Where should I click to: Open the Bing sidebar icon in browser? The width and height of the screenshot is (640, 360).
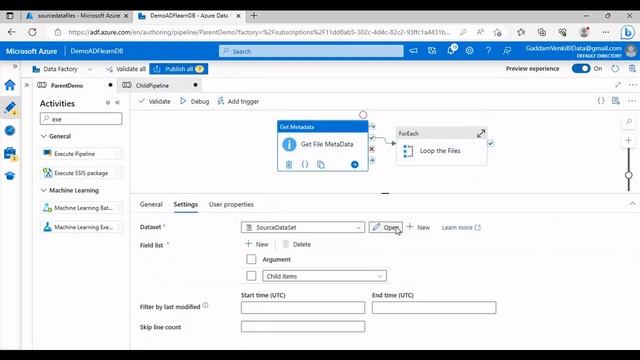pyautogui.click(x=627, y=32)
